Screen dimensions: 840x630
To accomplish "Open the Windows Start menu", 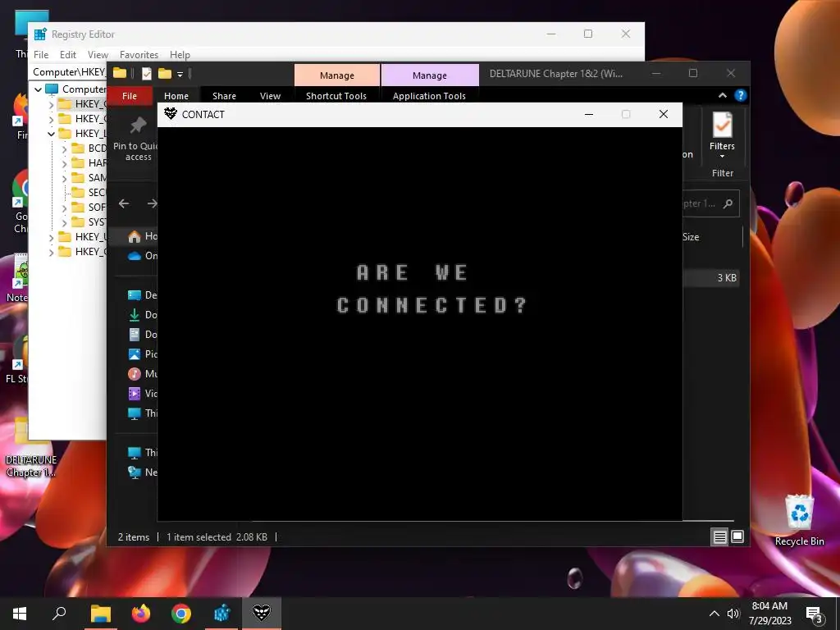I will (20, 614).
